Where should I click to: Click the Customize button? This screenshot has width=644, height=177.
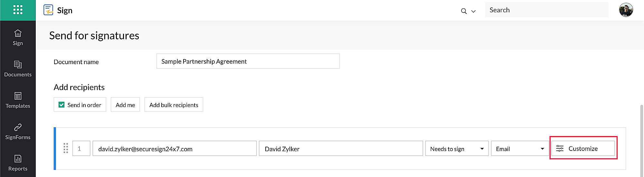583,149
